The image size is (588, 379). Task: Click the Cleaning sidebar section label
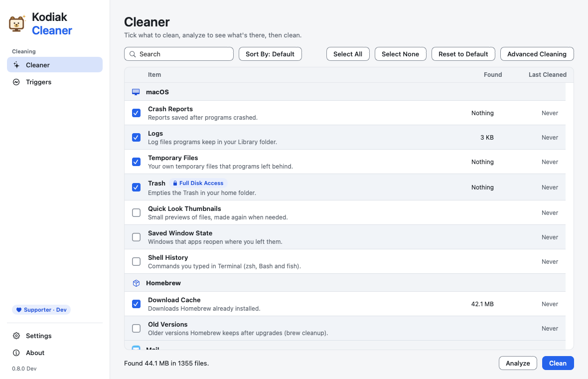[23, 51]
